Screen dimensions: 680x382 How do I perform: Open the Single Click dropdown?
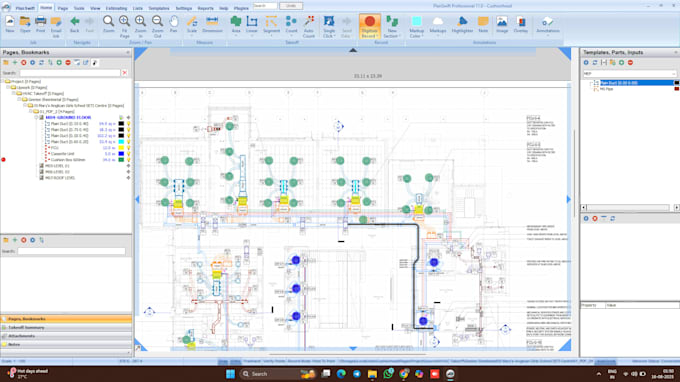click(336, 36)
